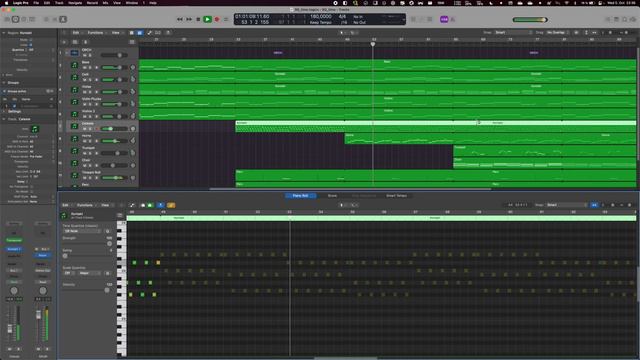Mute the Violas track
The height and width of the screenshot is (360, 640).
84,92
